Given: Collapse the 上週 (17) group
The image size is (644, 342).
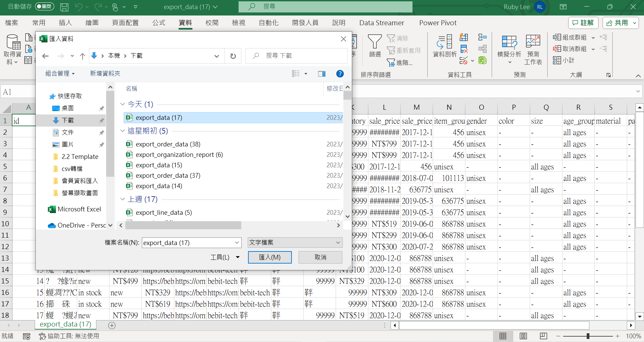Looking at the screenshot, I should pyautogui.click(x=123, y=199).
